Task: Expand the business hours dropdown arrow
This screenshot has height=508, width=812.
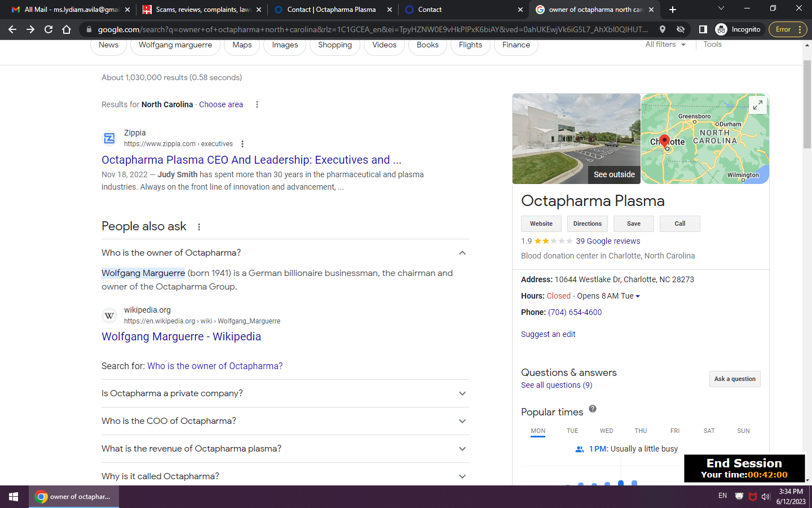Action: (x=638, y=296)
